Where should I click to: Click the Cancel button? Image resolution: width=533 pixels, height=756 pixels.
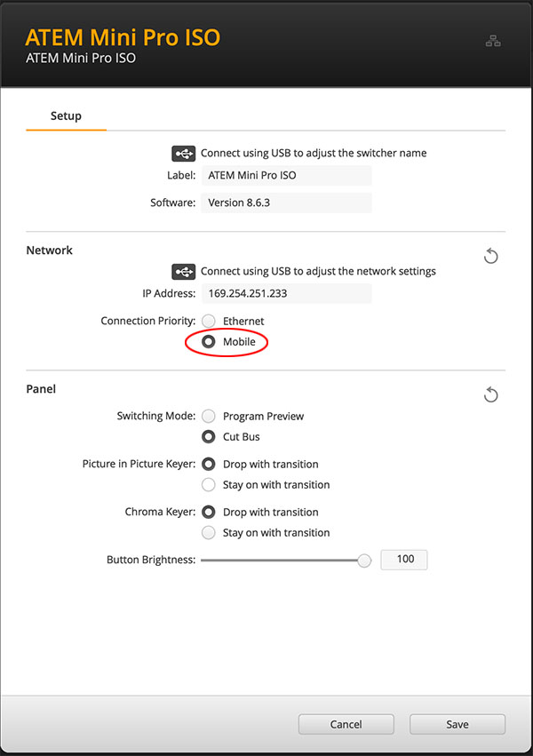346,724
